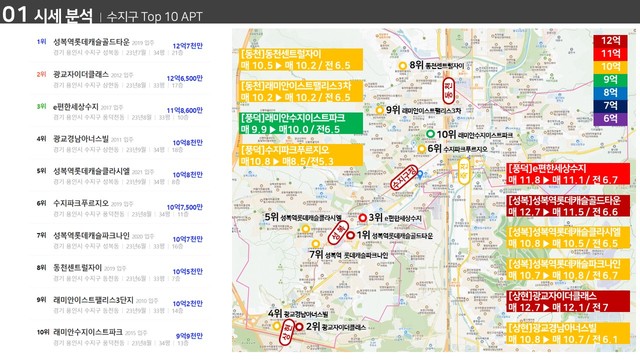Open 광교경남아너스빌 in the ranking list
The image size is (640, 360).
[81, 139]
